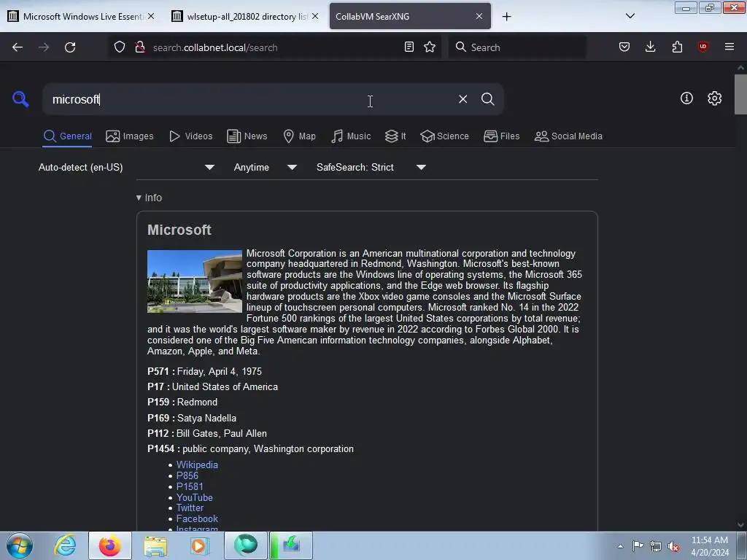Viewport: 747px width, 560px height.
Task: Switch to the News category
Action: [x=247, y=136]
